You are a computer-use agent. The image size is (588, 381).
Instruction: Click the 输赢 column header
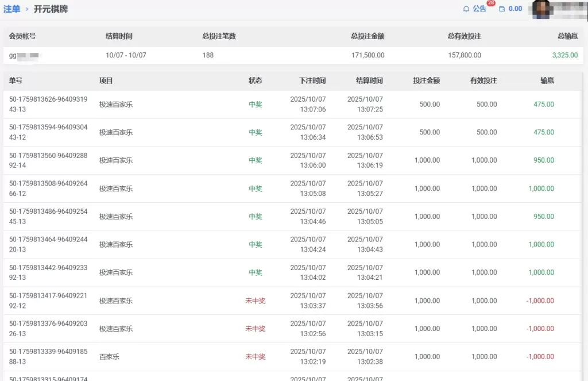tap(547, 81)
